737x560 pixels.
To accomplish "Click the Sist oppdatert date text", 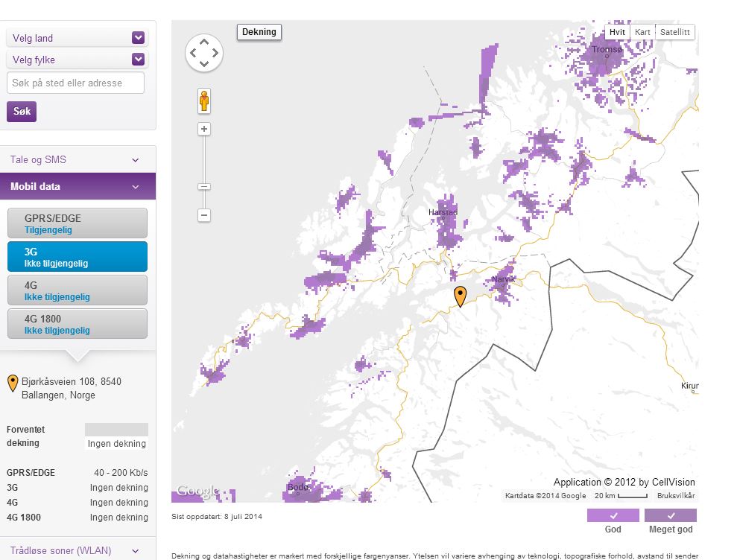I will click(217, 516).
